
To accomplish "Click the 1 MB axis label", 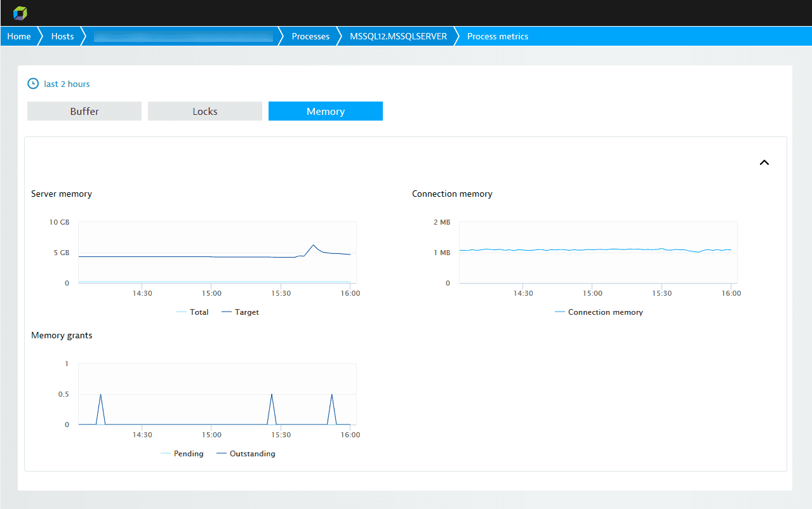I will [x=442, y=253].
